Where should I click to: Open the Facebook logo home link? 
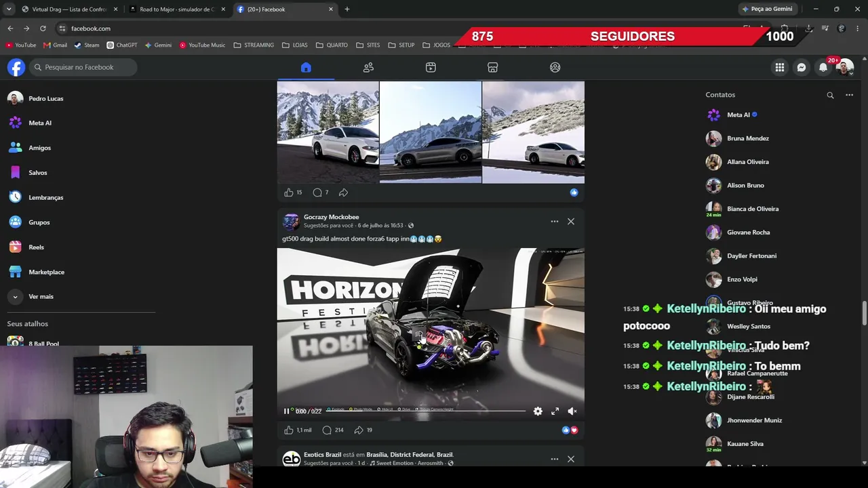[x=16, y=67]
